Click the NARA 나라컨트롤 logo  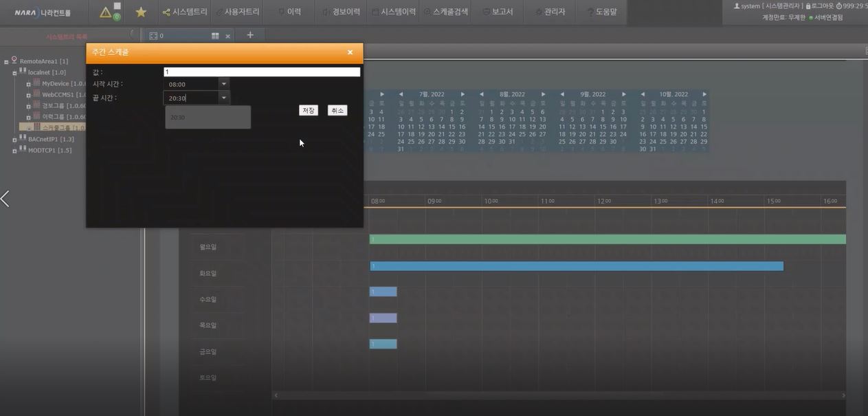click(x=43, y=12)
